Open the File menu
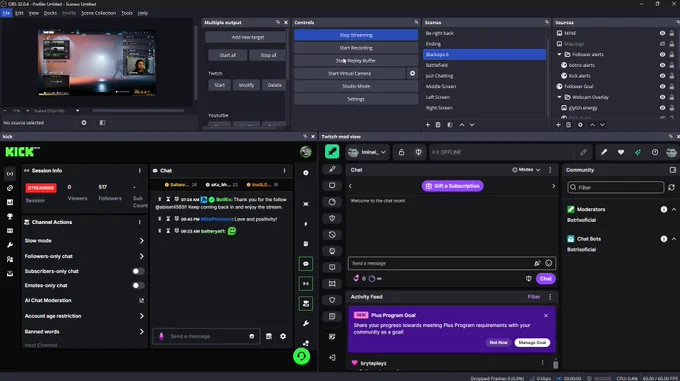680x381 pixels. pos(6,13)
